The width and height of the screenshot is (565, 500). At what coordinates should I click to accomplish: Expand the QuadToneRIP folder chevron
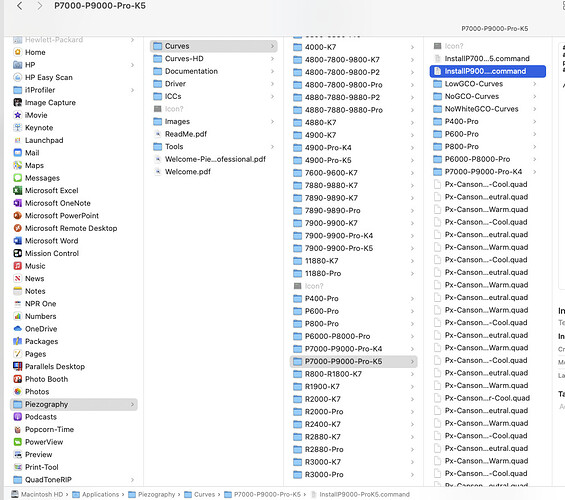tap(132, 480)
